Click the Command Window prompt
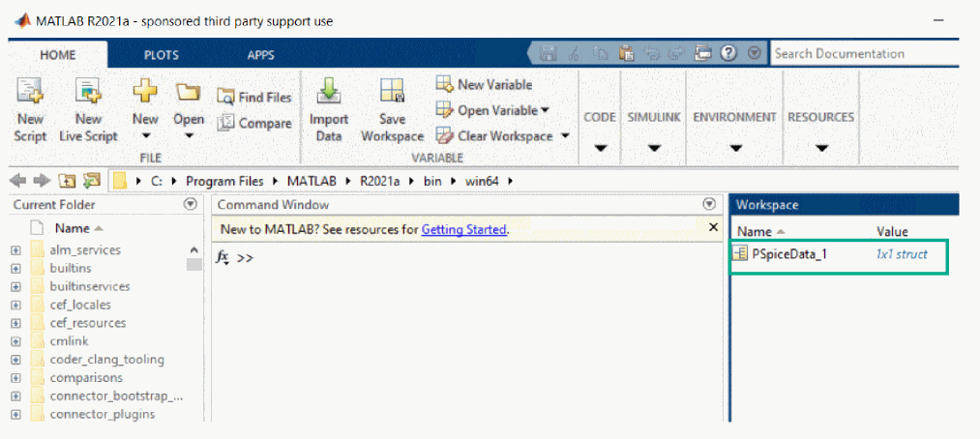 pyautogui.click(x=245, y=257)
